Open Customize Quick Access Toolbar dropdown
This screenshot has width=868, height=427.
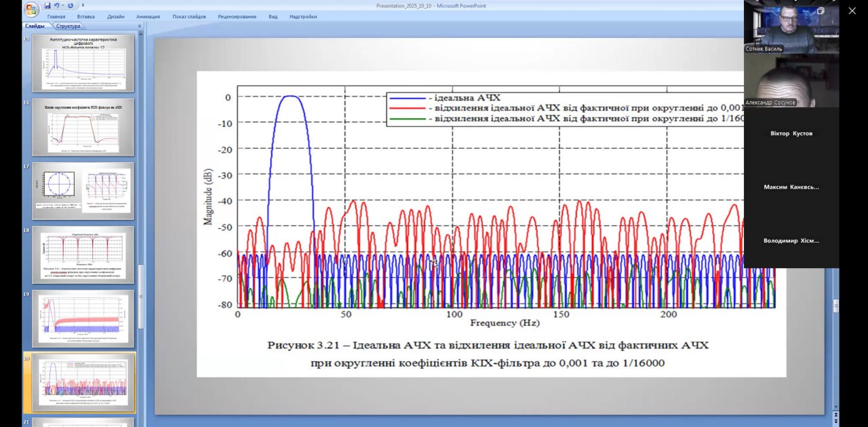point(83,5)
